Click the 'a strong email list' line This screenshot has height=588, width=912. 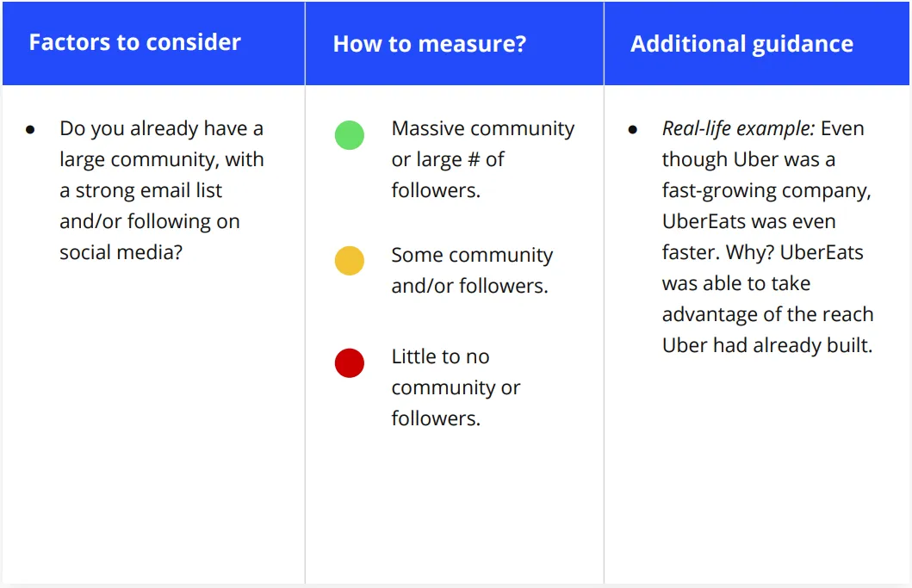[x=140, y=191]
